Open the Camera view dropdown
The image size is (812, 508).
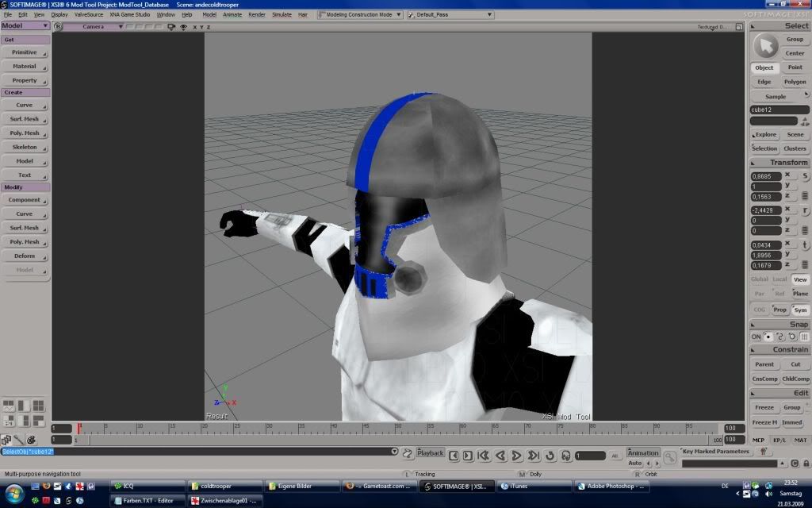(94, 26)
